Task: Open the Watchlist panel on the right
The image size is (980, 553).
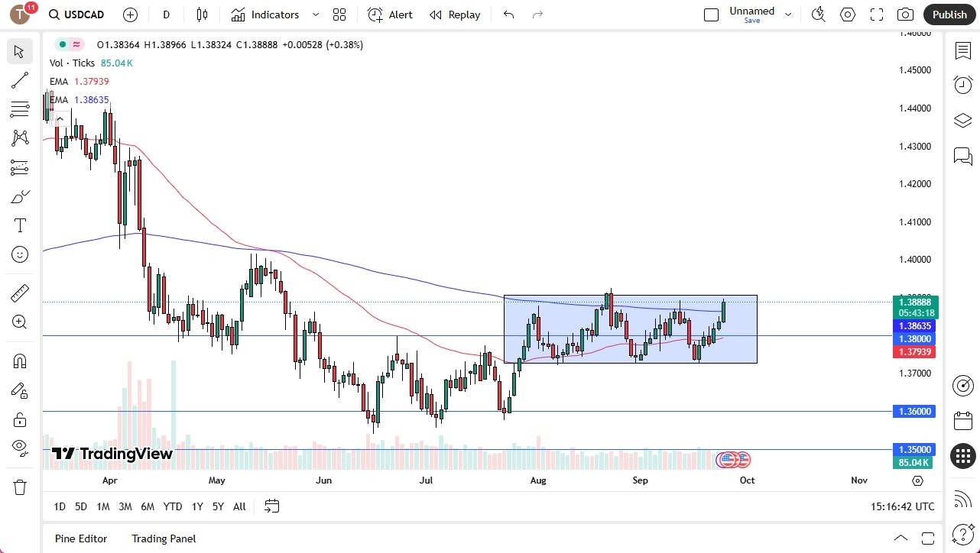Action: point(962,50)
